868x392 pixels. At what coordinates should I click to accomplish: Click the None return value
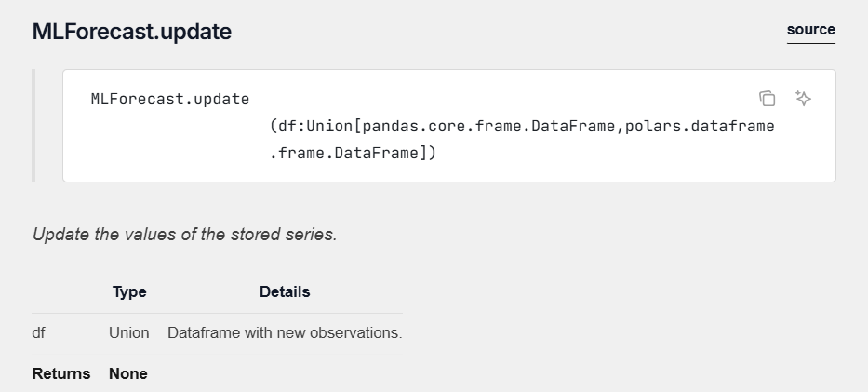[128, 373]
